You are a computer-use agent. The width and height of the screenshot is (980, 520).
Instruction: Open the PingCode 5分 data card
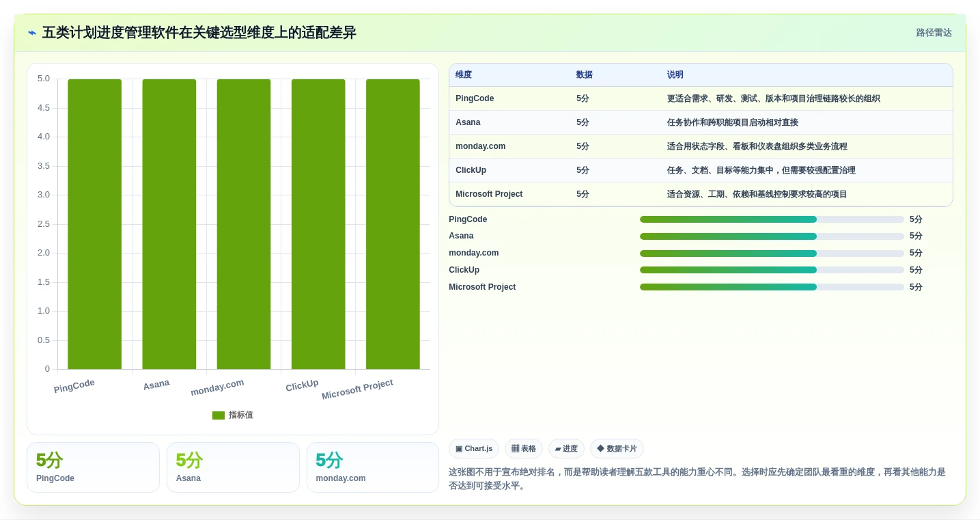click(x=93, y=467)
